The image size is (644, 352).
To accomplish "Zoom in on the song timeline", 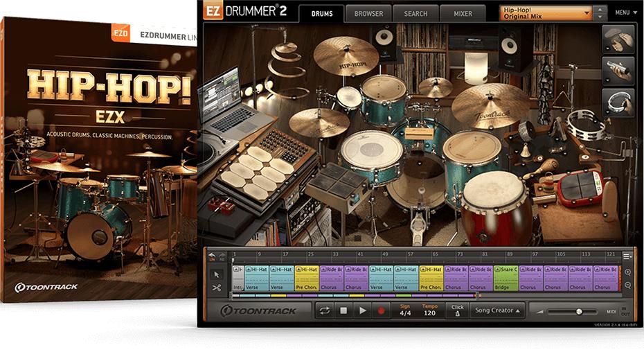I will point(627,272).
